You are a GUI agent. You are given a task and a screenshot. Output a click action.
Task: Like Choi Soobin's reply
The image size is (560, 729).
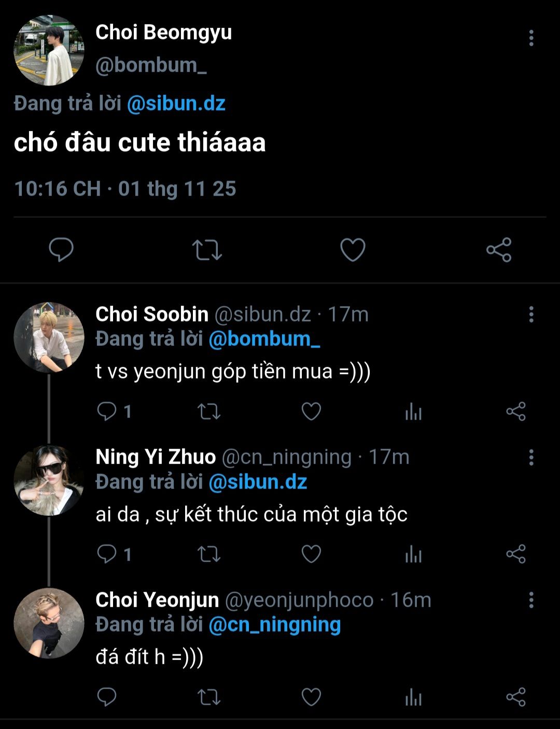coord(311,412)
